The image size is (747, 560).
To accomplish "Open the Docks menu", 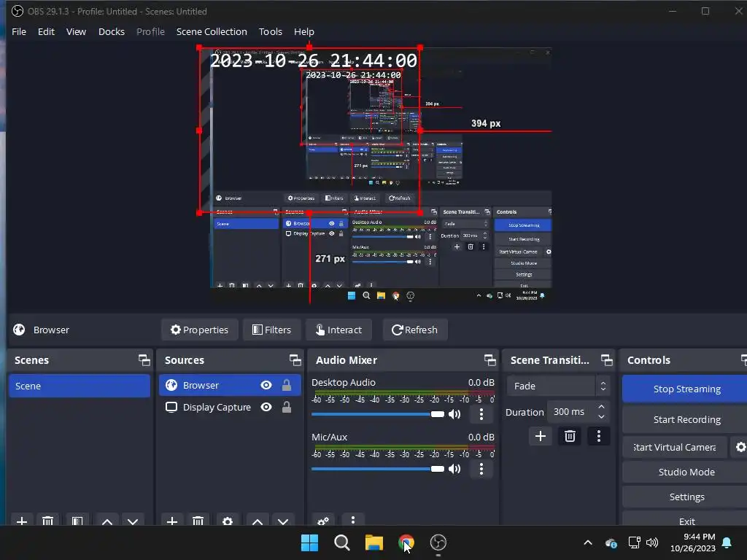I will [x=112, y=31].
